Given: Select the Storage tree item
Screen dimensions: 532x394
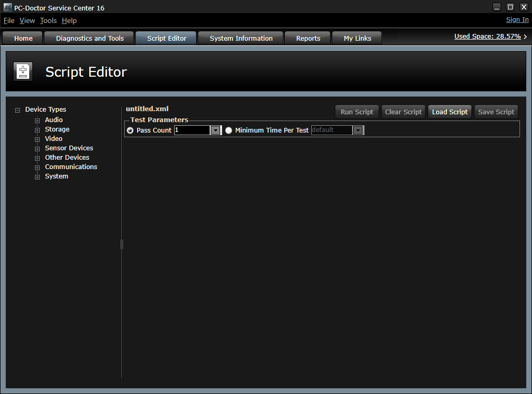Looking at the screenshot, I should pos(57,129).
